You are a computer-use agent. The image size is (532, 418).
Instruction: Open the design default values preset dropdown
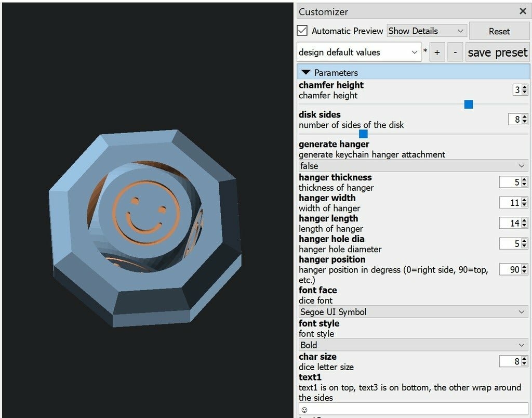pyautogui.click(x=358, y=53)
